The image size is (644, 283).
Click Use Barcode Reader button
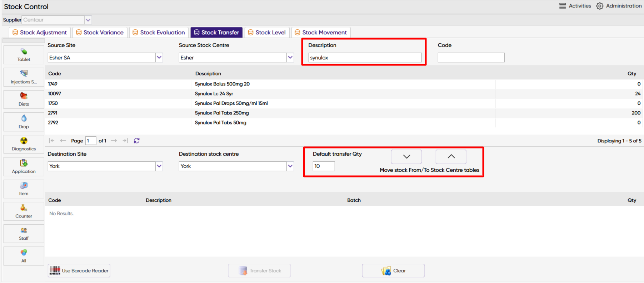pos(79,270)
